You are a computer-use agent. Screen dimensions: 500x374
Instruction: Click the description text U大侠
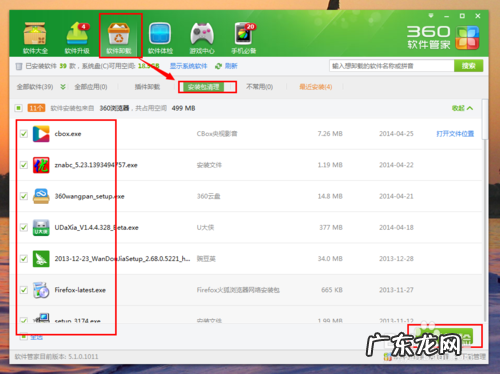205,227
